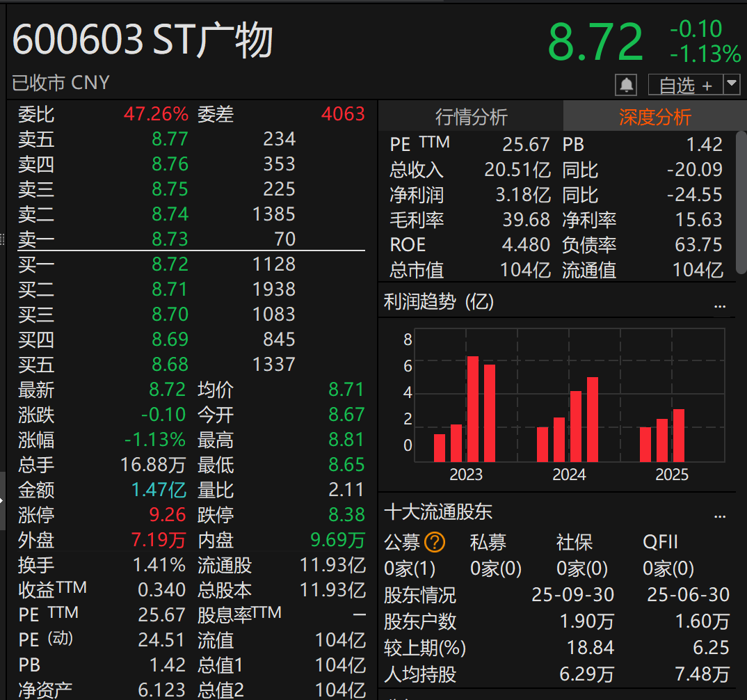The width and height of the screenshot is (747, 700).
Task: Click the 600603 ST广物 stock title
Action: (x=143, y=40)
